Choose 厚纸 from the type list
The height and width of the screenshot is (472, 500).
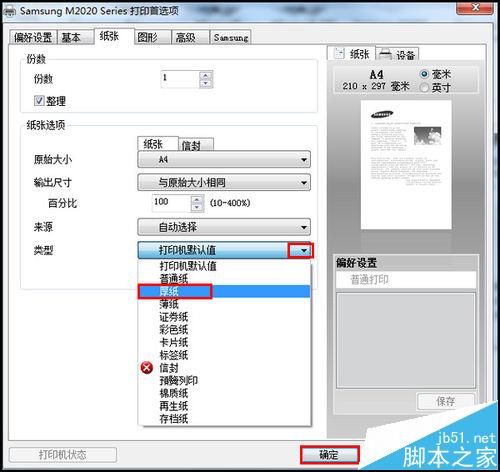pyautogui.click(x=224, y=291)
